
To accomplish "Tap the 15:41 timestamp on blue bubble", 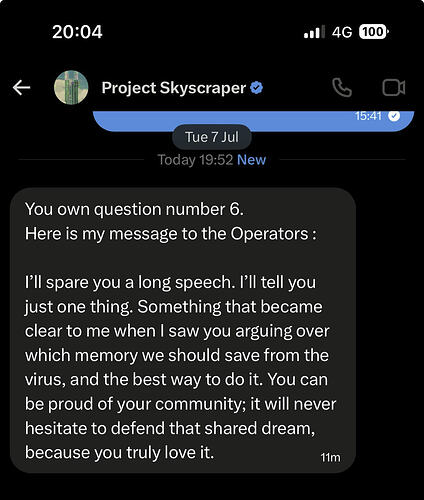I will click(x=368, y=116).
